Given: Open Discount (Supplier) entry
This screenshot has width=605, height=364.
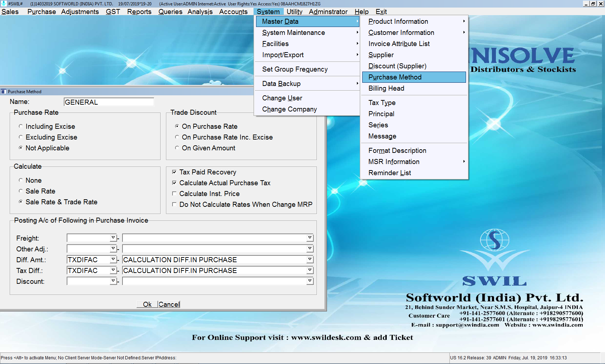Looking at the screenshot, I should pyautogui.click(x=414, y=66).
